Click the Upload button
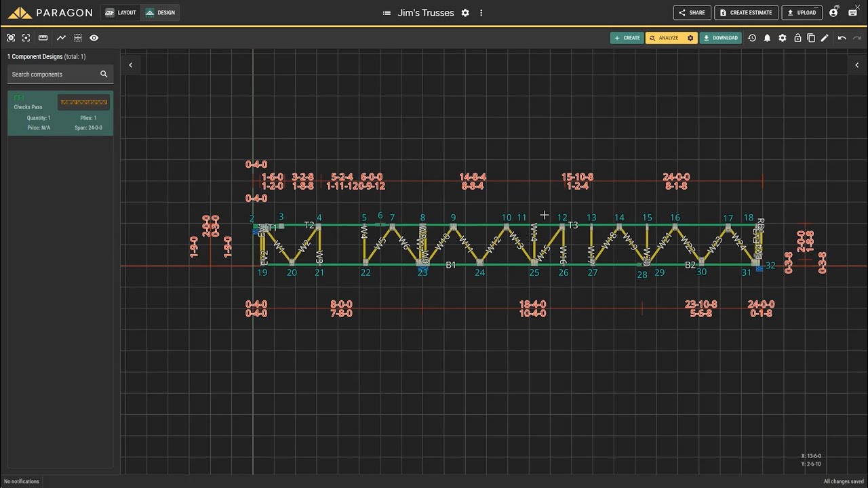The image size is (868, 488). (x=802, y=12)
